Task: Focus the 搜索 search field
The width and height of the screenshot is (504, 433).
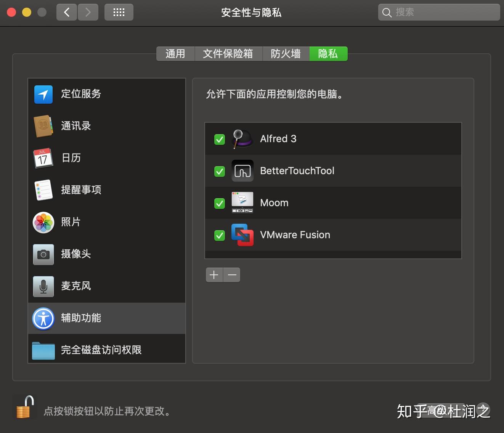Action: pos(439,12)
